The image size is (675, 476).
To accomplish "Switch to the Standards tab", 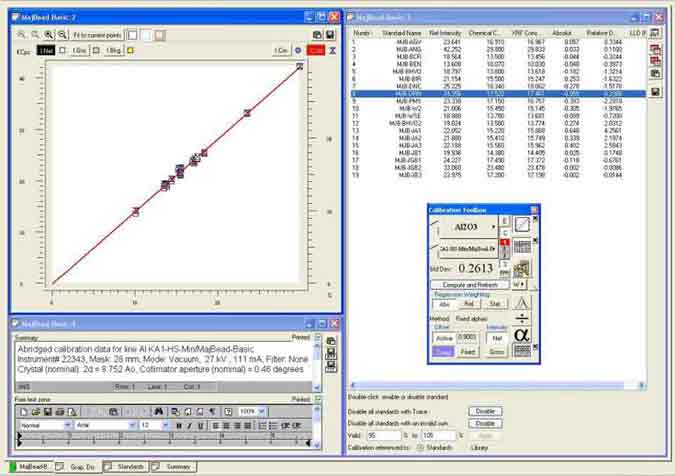I will [130, 467].
